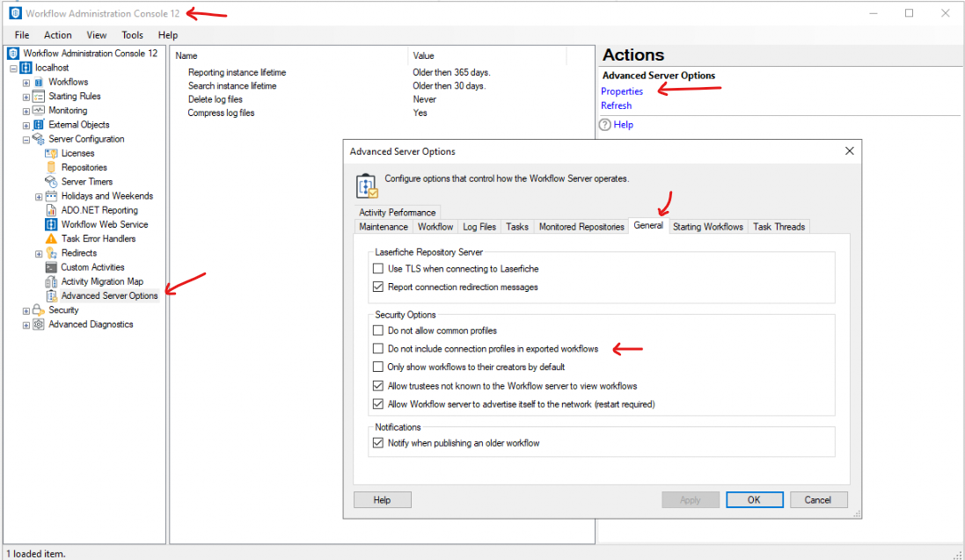
Task: Uncheck Allow Workflow server to advertise itself
Action: pyautogui.click(x=378, y=404)
